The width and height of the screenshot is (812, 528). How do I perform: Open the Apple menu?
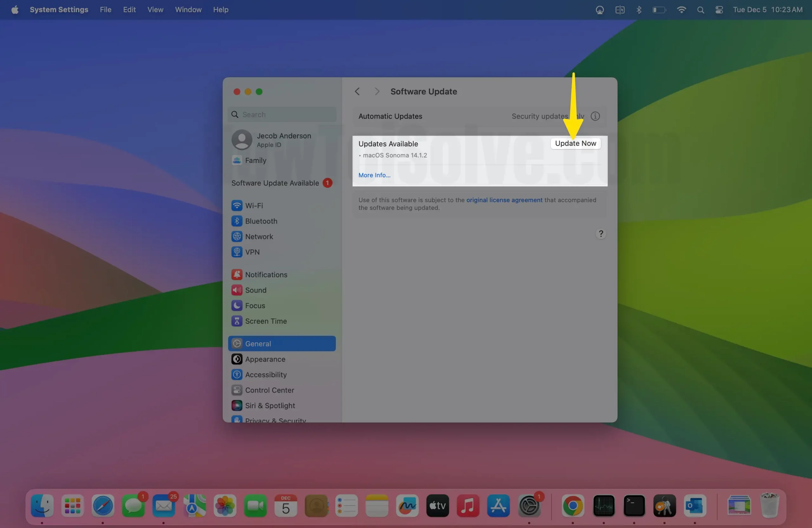coord(15,10)
